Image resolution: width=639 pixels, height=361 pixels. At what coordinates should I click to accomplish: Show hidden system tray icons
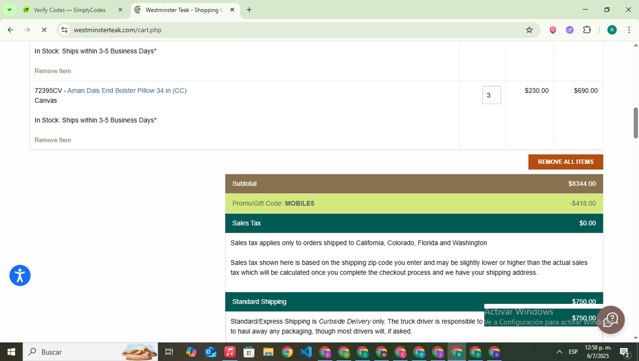pyautogui.click(x=559, y=352)
